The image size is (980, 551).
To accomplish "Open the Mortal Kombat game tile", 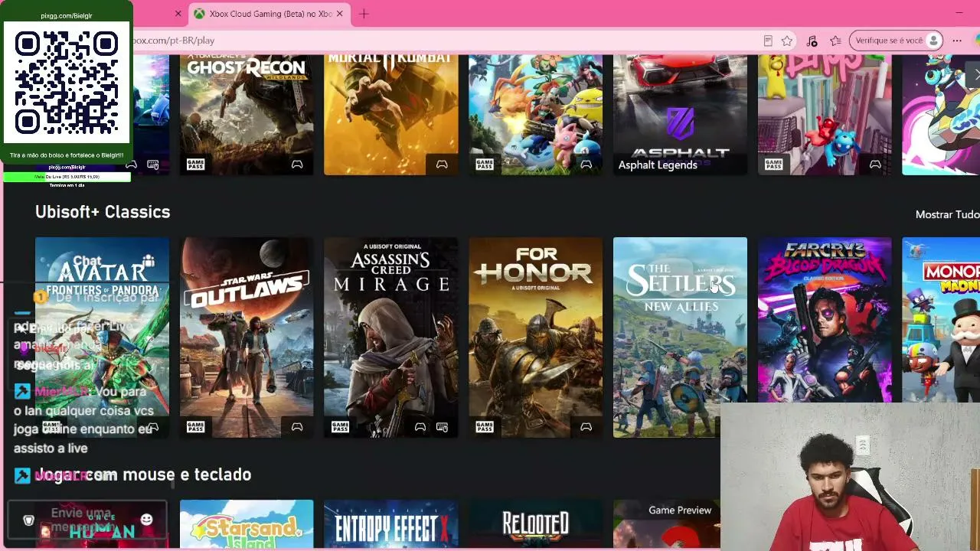I will pos(391,115).
